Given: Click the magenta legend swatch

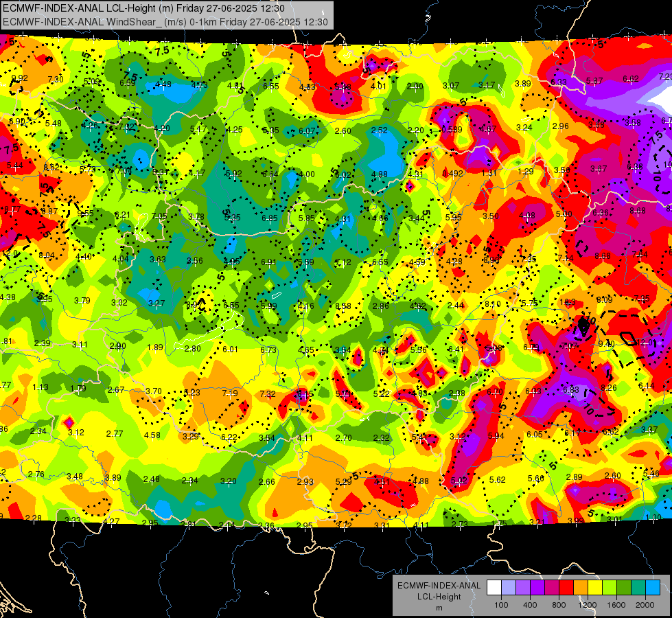Looking at the screenshot, I should point(552,588).
